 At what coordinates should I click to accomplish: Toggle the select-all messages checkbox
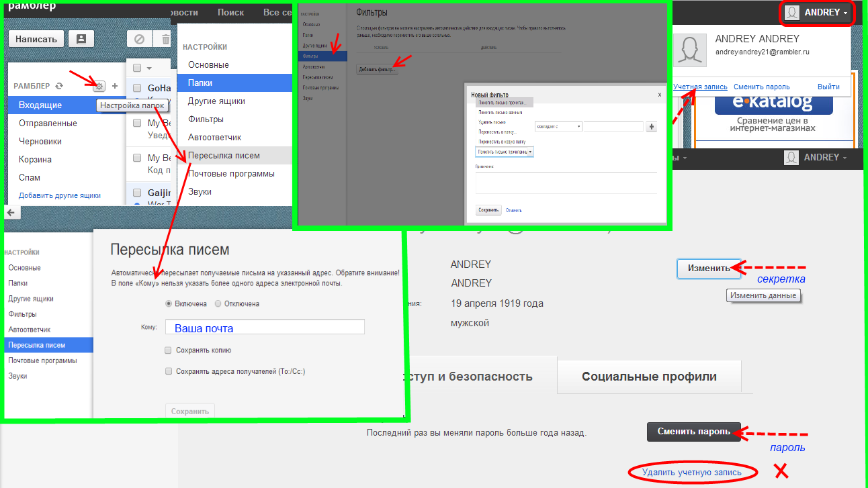coord(137,68)
